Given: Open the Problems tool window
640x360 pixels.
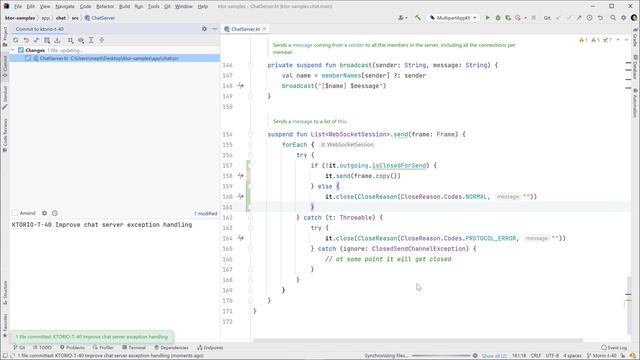Looking at the screenshot, I should [x=72, y=348].
